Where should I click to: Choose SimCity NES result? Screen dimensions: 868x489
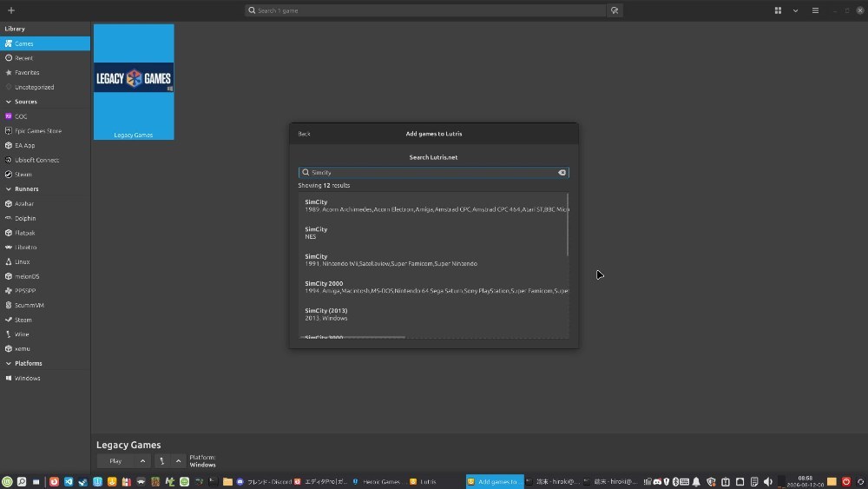point(433,233)
